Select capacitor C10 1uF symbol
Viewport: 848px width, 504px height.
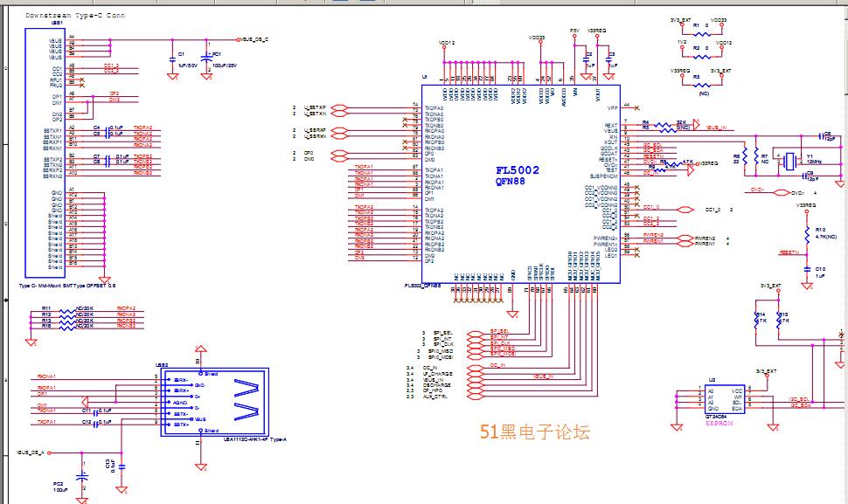pos(806,268)
